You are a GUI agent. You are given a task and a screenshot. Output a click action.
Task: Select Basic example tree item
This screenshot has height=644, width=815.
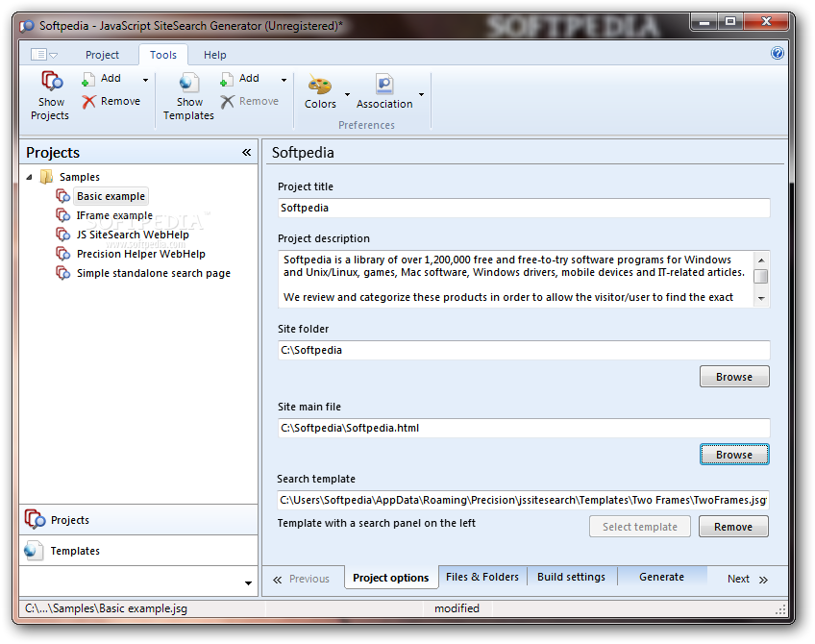pos(111,196)
